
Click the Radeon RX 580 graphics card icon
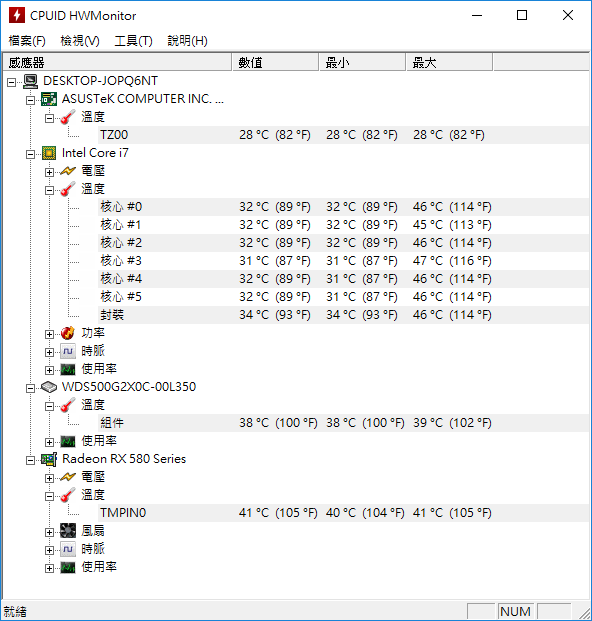(x=49, y=459)
